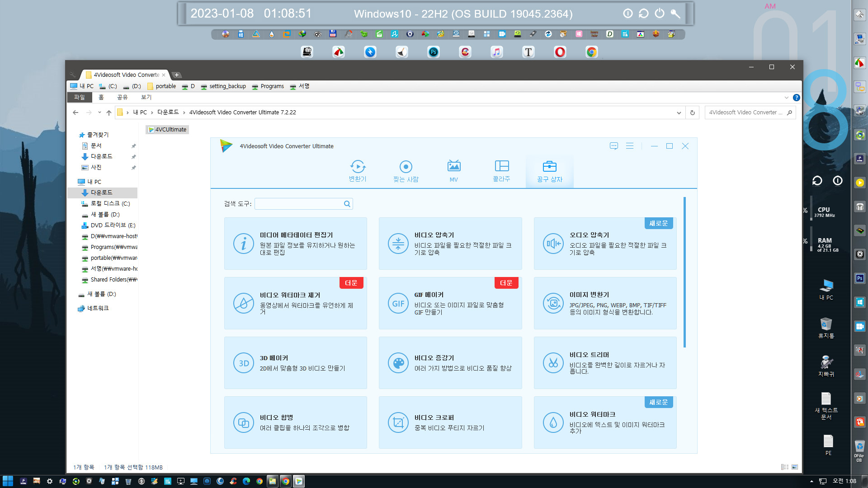Open the Image Converter tool icon

(553, 303)
